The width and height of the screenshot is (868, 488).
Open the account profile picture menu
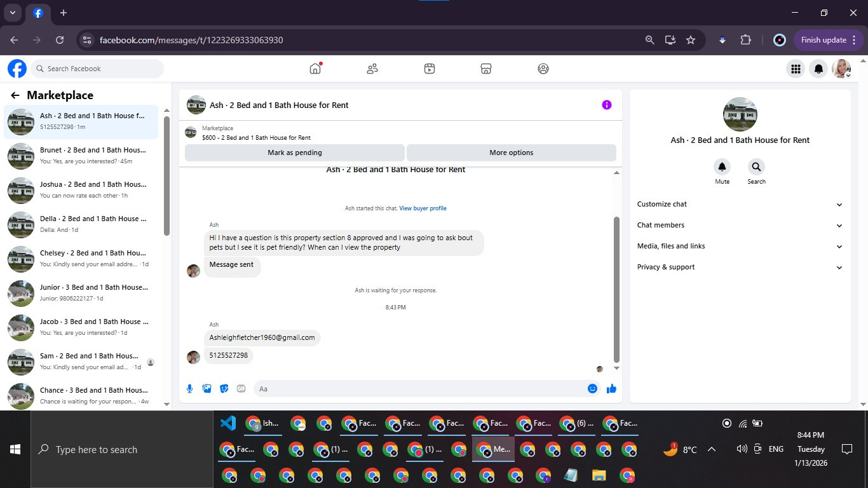coord(842,69)
